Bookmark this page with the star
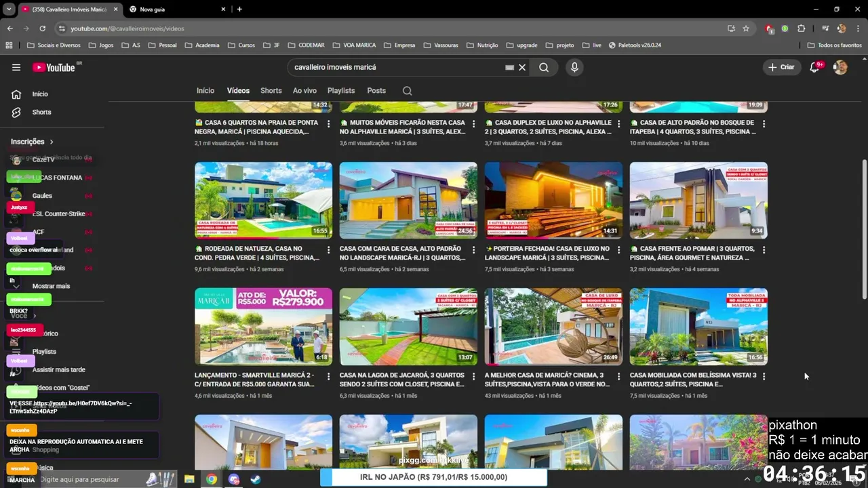Image resolution: width=868 pixels, height=488 pixels. pos(746,28)
